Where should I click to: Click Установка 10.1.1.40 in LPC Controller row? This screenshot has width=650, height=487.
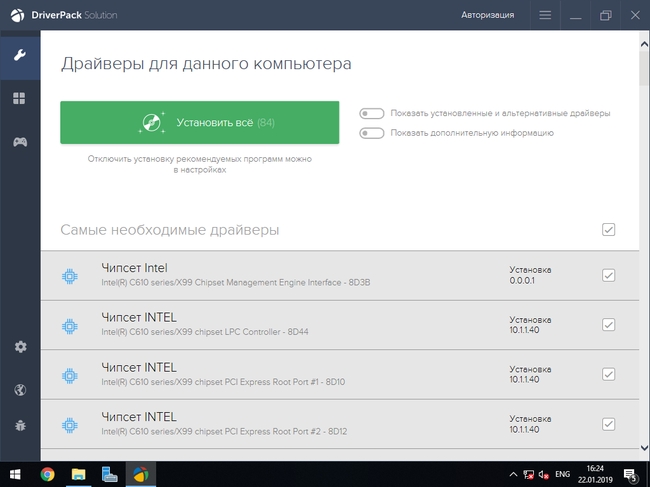click(x=530, y=325)
